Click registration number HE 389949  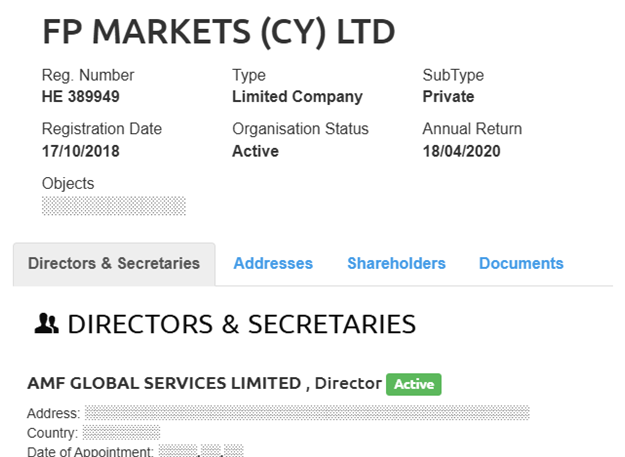click(81, 96)
